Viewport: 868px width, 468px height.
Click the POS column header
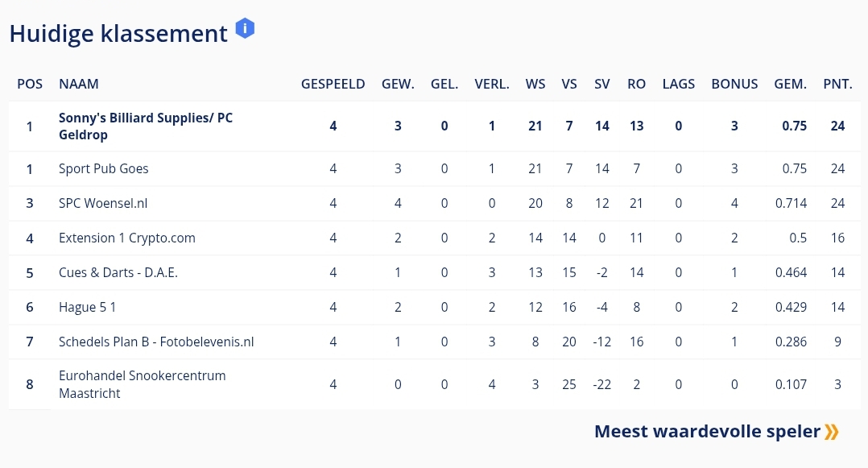pyautogui.click(x=29, y=84)
